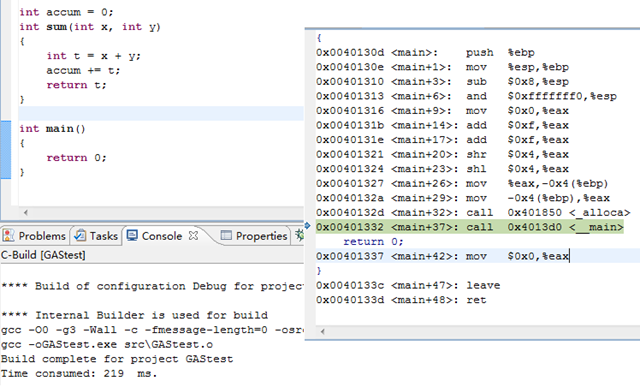Click the 'return t;' statement
The width and height of the screenshot is (640, 387).
[76, 85]
